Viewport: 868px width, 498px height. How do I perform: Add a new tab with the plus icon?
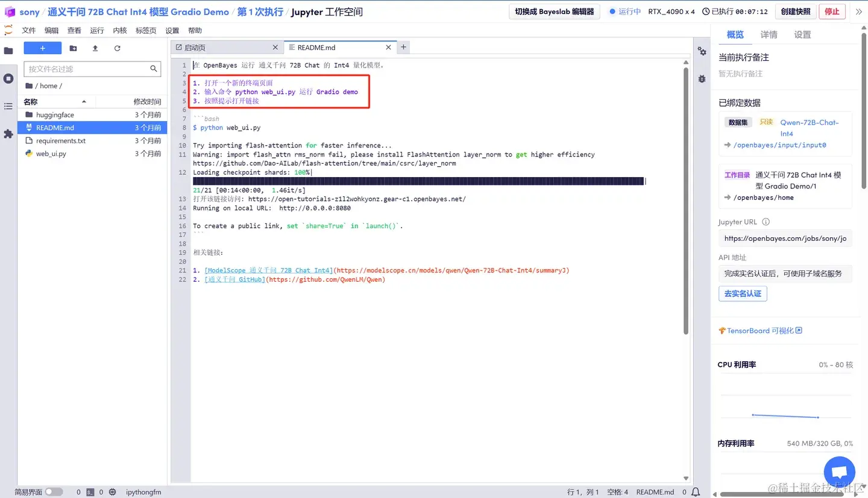(x=404, y=47)
